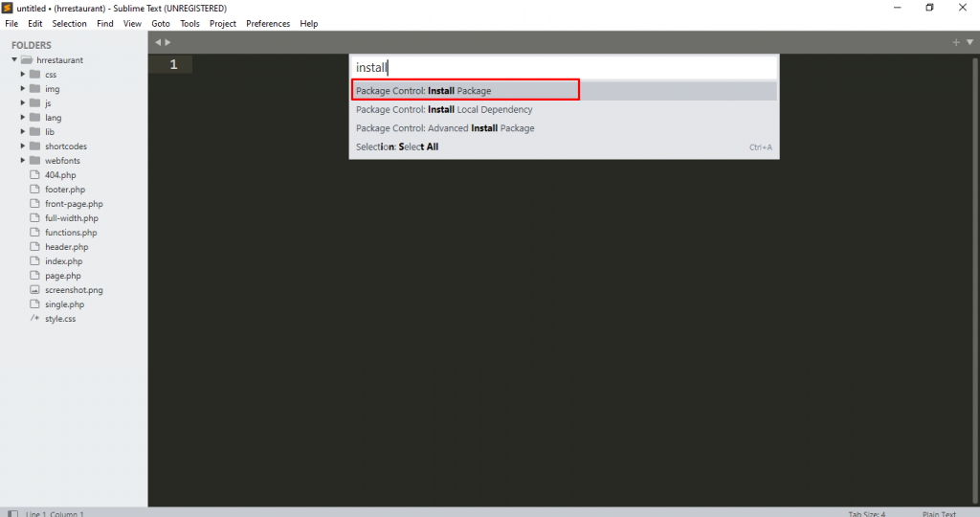Click the Sublime Text logo in title bar
Screen dimensions: 980x517
tap(8, 8)
